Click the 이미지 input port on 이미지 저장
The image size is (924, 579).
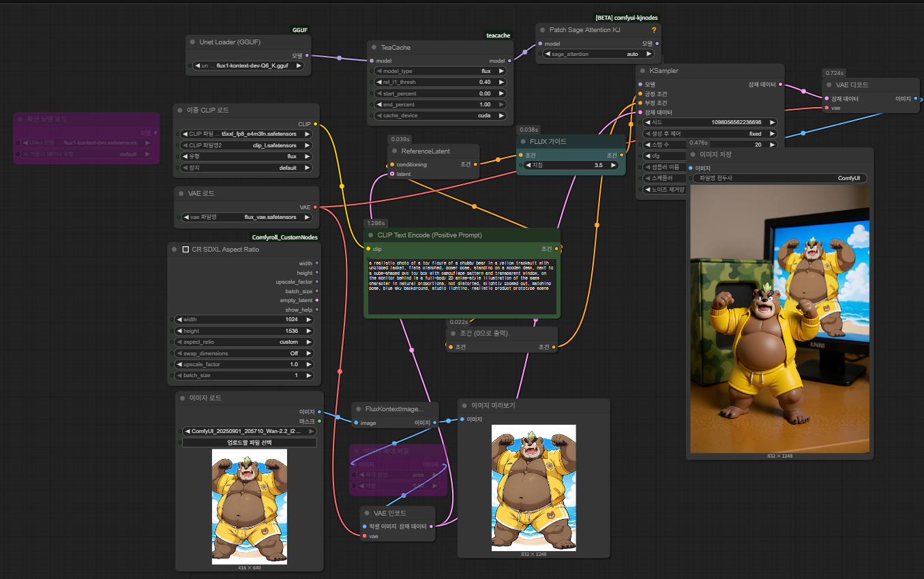click(x=690, y=168)
